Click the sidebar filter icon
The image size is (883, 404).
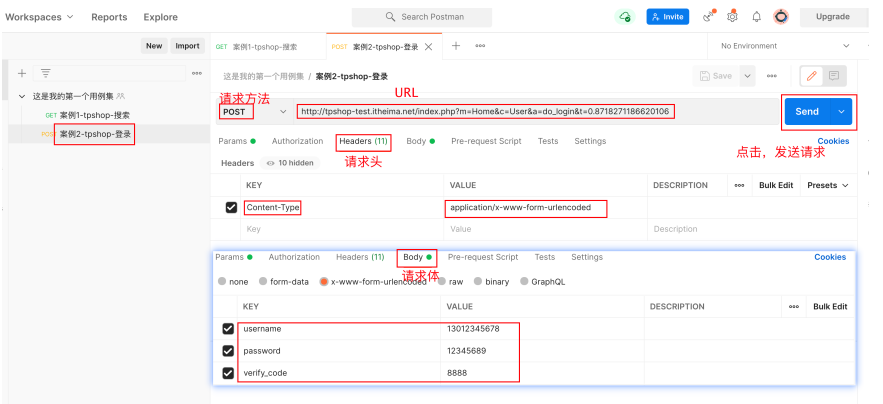pyautogui.click(x=46, y=73)
